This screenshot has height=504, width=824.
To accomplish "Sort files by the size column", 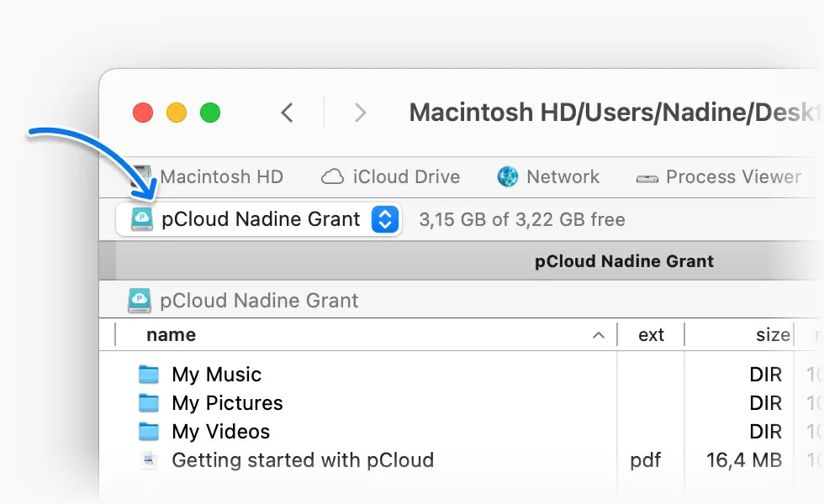I will click(772, 335).
